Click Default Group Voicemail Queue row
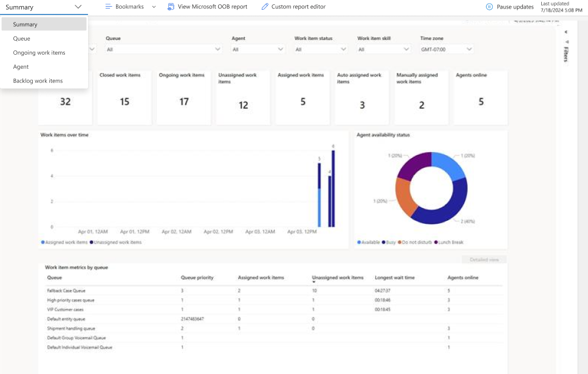Screen dimensions: 588x374 (273, 338)
